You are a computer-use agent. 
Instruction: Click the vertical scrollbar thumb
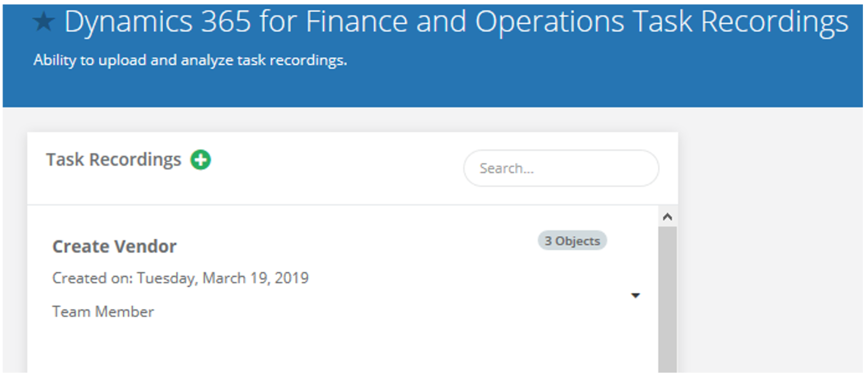(x=667, y=299)
